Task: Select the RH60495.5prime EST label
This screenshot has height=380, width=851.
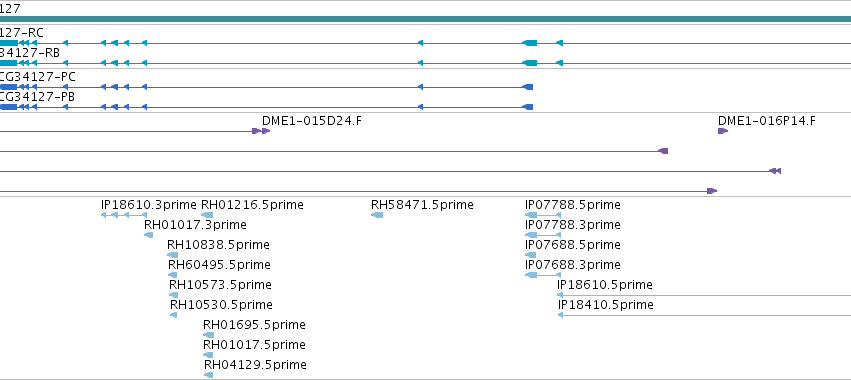Action: pos(219,265)
